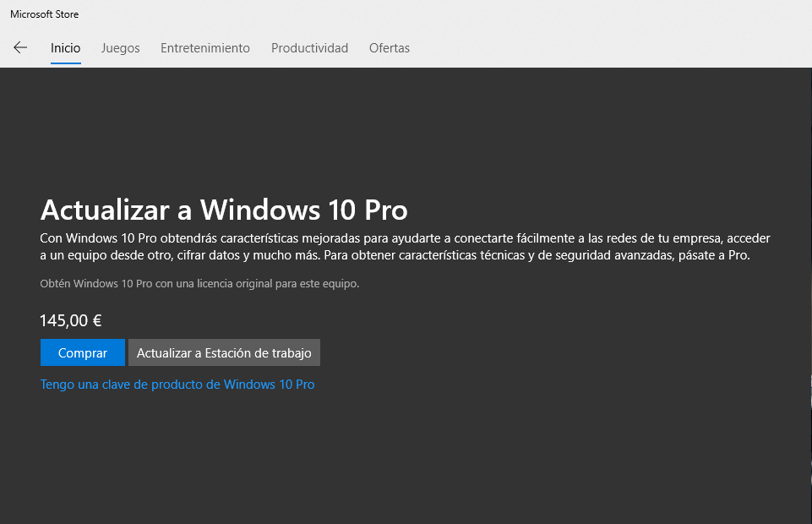The width and height of the screenshot is (812, 524).
Task: Open the Windows 10 Pro product key link
Action: tap(177, 385)
